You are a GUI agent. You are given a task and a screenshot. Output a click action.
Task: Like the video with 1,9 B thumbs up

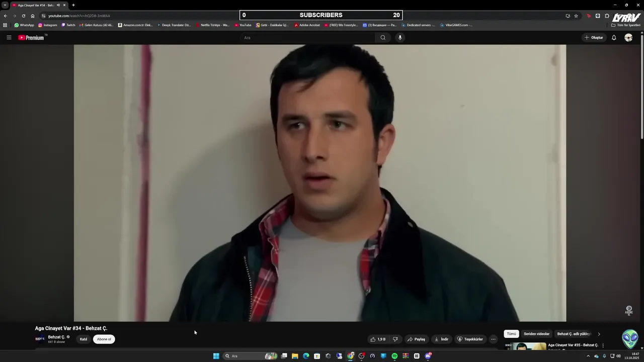click(x=378, y=339)
